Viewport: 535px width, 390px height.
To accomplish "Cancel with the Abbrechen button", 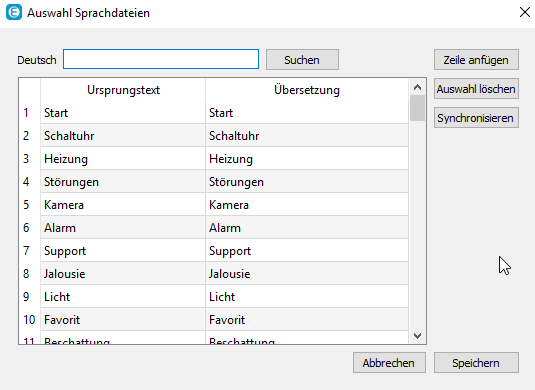I will coord(389,363).
